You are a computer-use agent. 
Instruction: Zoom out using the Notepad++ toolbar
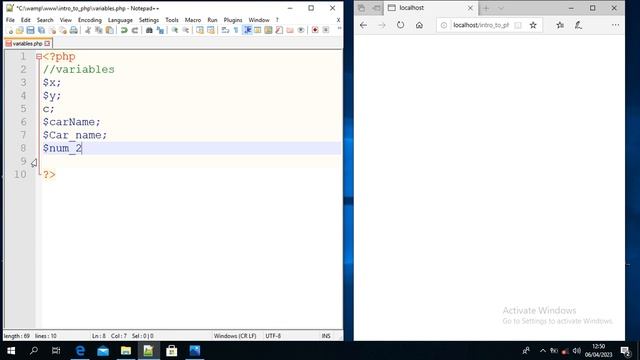pyautogui.click(x=185, y=30)
